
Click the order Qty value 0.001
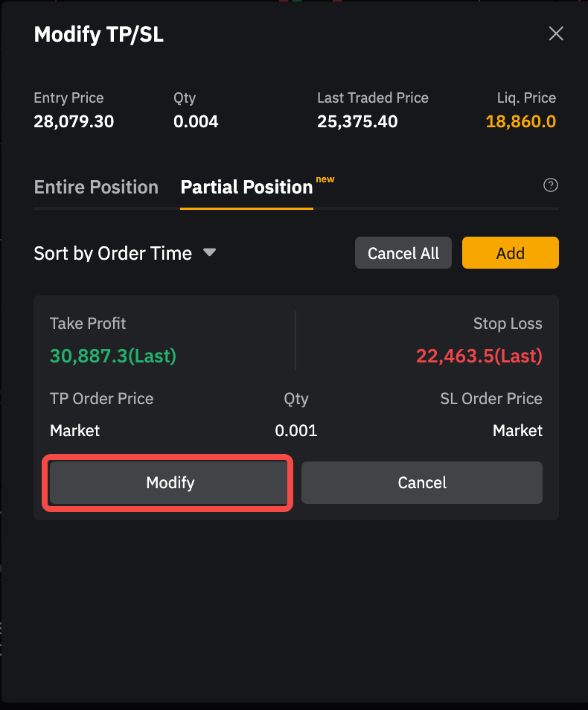(x=295, y=430)
